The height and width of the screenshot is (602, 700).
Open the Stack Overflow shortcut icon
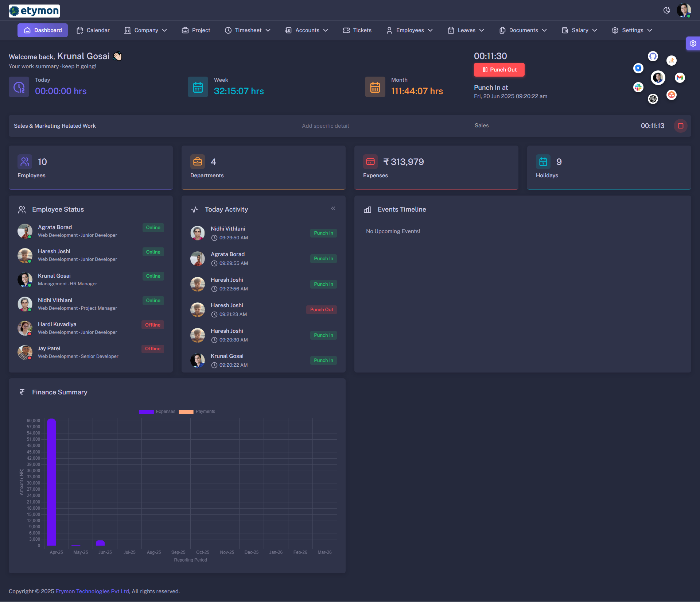coord(671,61)
